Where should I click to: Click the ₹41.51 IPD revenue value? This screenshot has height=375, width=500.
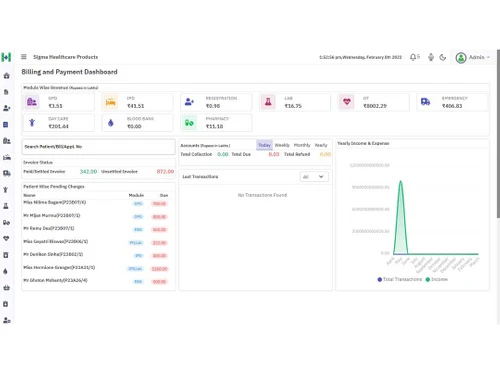click(136, 106)
